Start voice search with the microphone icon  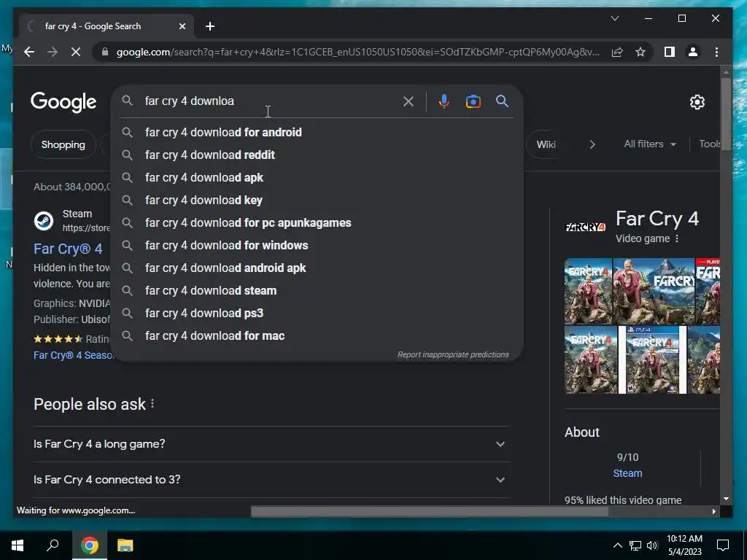[x=444, y=101]
